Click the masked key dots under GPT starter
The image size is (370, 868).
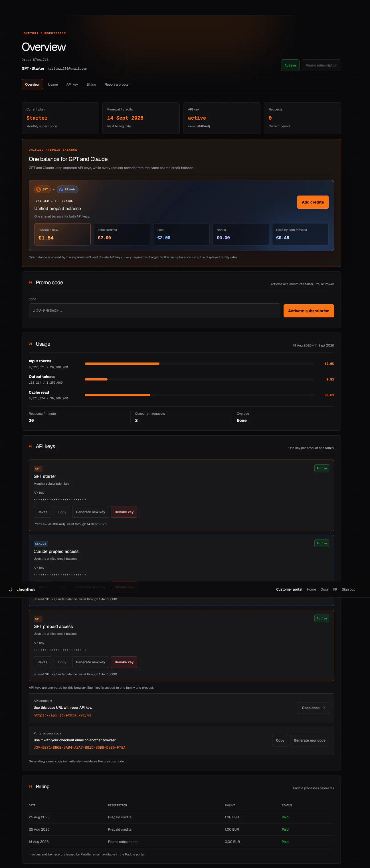point(60,500)
